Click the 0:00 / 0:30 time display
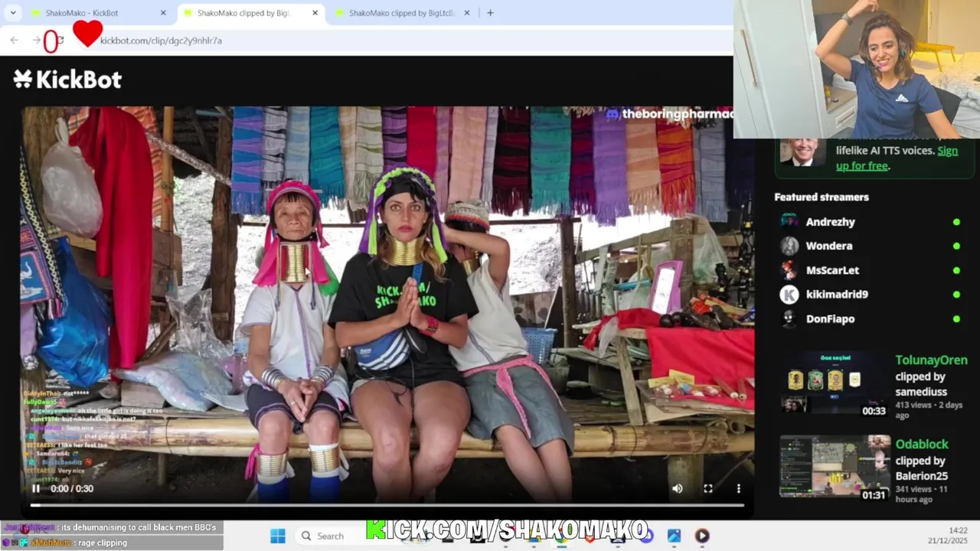The width and height of the screenshot is (980, 551). pos(72,488)
